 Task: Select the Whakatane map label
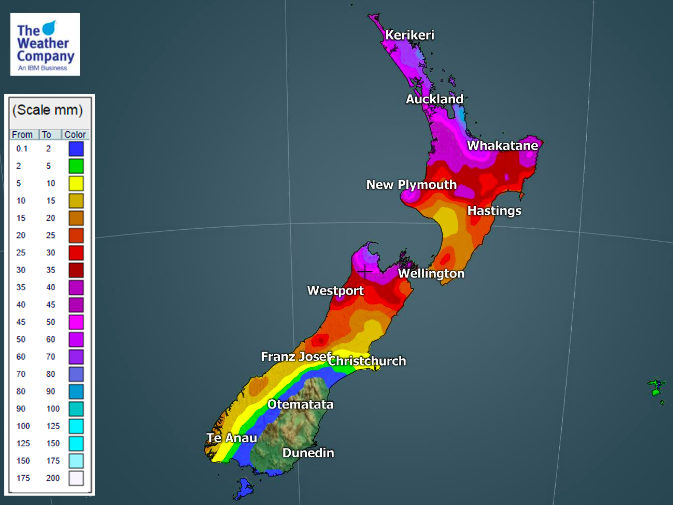503,145
